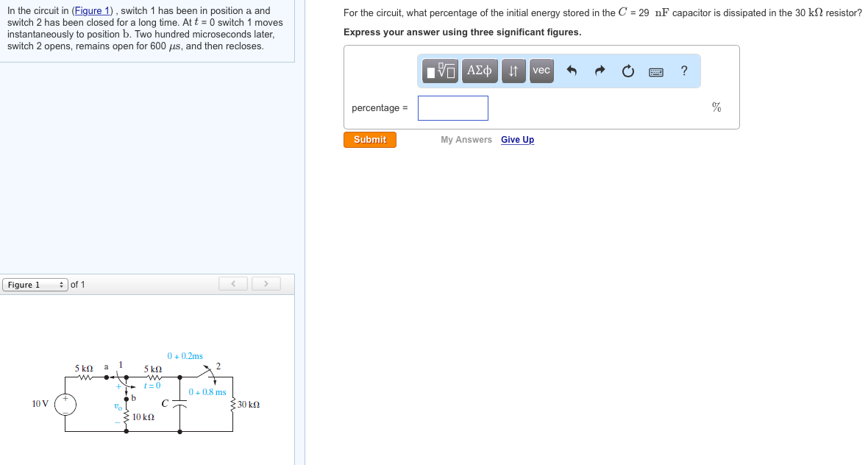Open the keyboard shortcuts helper
This screenshot has height=465, width=868.
tap(655, 71)
